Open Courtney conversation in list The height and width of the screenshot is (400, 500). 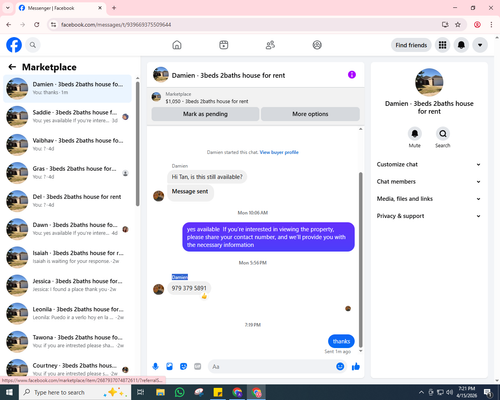tap(67, 368)
